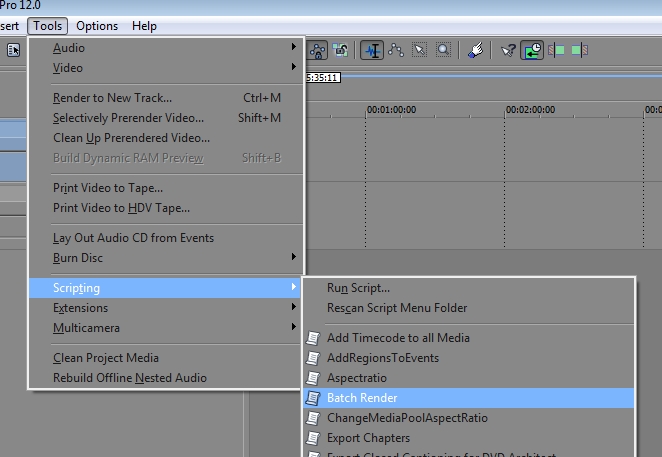662x457 pixels.
Task: Select the Envelope Edit tool icon
Action: [x=396, y=50]
